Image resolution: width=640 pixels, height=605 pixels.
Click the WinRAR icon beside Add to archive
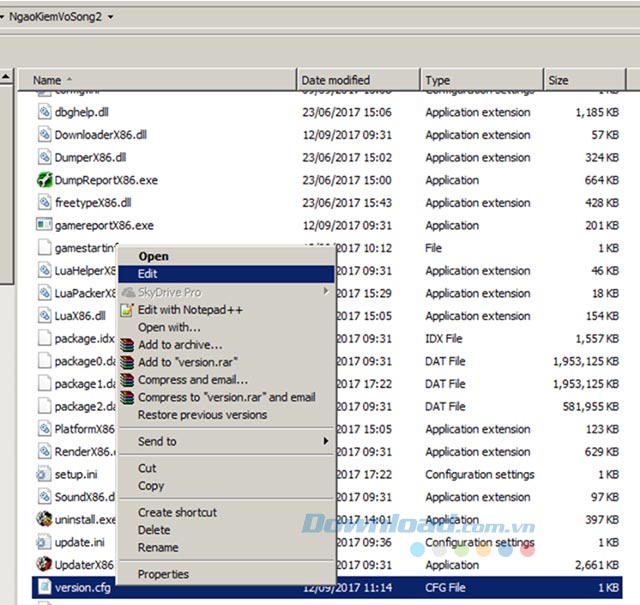(127, 345)
